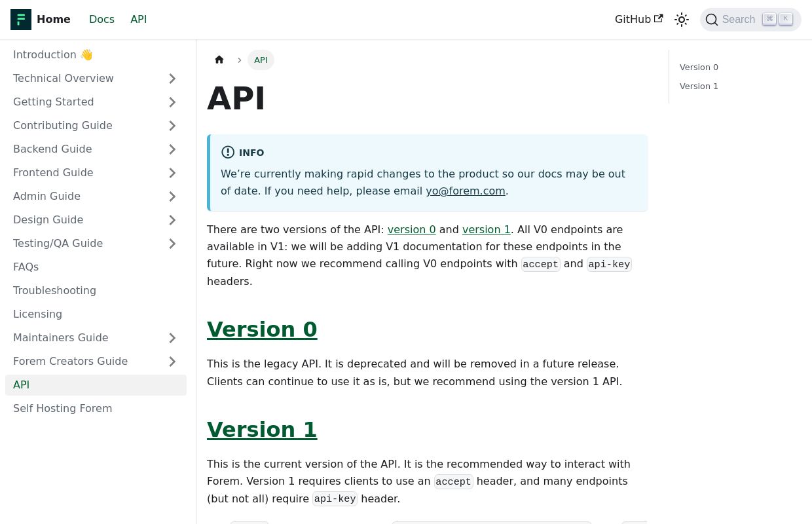This screenshot has height=524, width=812.
Task: Expand the Admin Guide chevron
Action: (172, 196)
